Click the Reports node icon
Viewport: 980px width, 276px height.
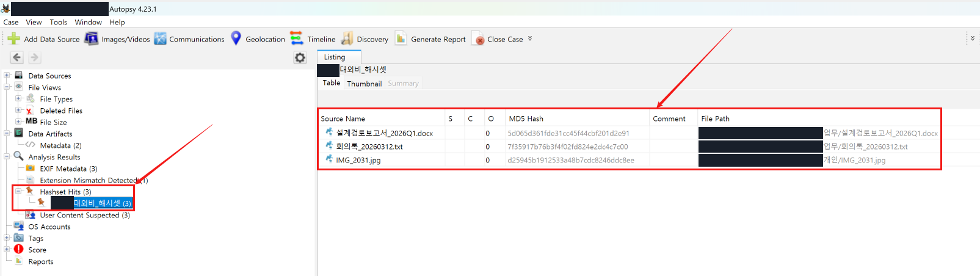19,261
